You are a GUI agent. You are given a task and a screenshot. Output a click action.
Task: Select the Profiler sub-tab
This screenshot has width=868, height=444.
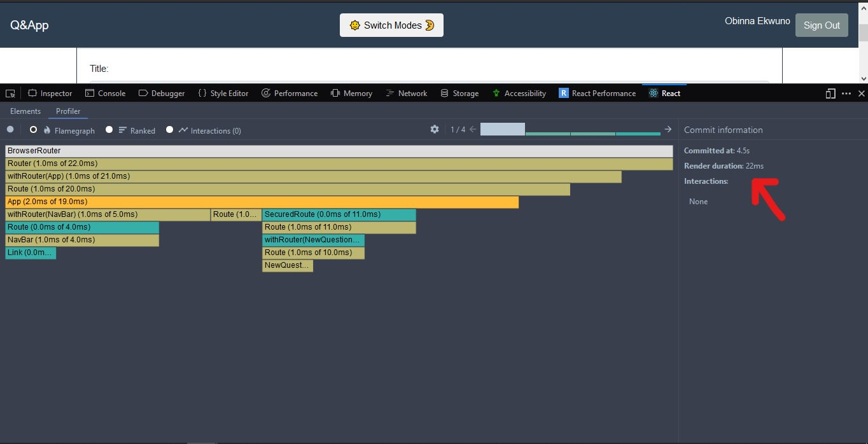point(68,111)
